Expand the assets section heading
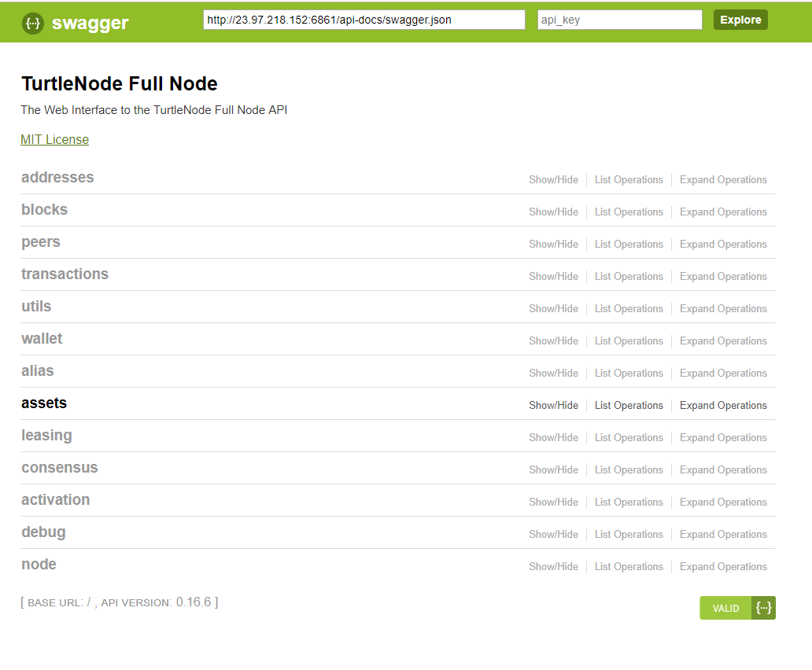The width and height of the screenshot is (812, 670). [x=44, y=403]
